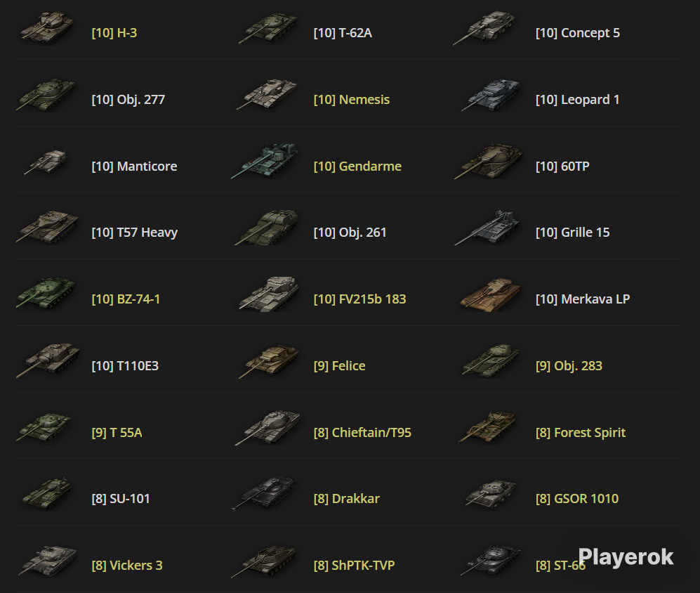Click the "[10] T57 Heavy" label
Viewport: 700px width, 593px height.
(134, 233)
